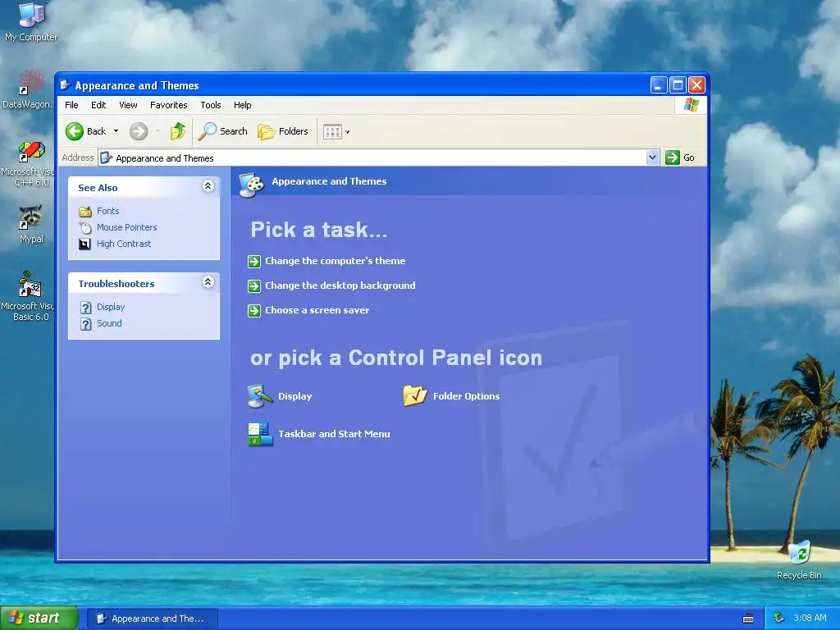The width and height of the screenshot is (840, 630).
Task: Collapse the Troubleshooters panel chevron
Action: click(208, 282)
